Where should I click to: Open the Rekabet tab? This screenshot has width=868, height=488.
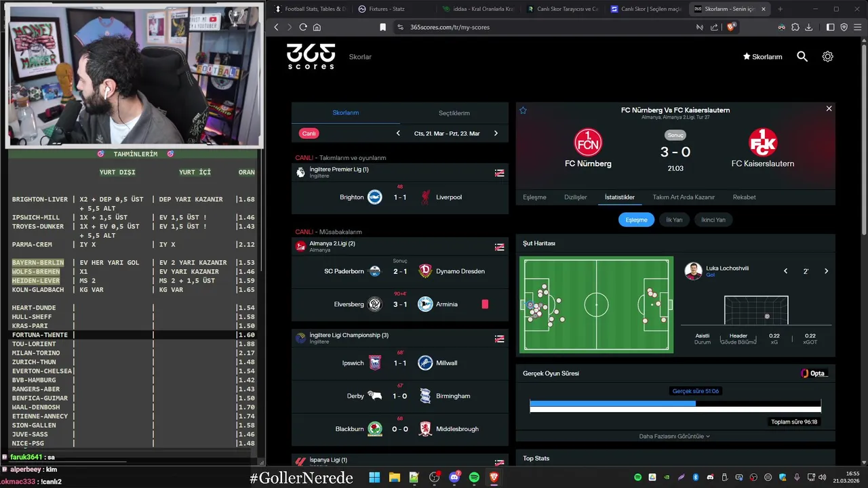click(744, 197)
